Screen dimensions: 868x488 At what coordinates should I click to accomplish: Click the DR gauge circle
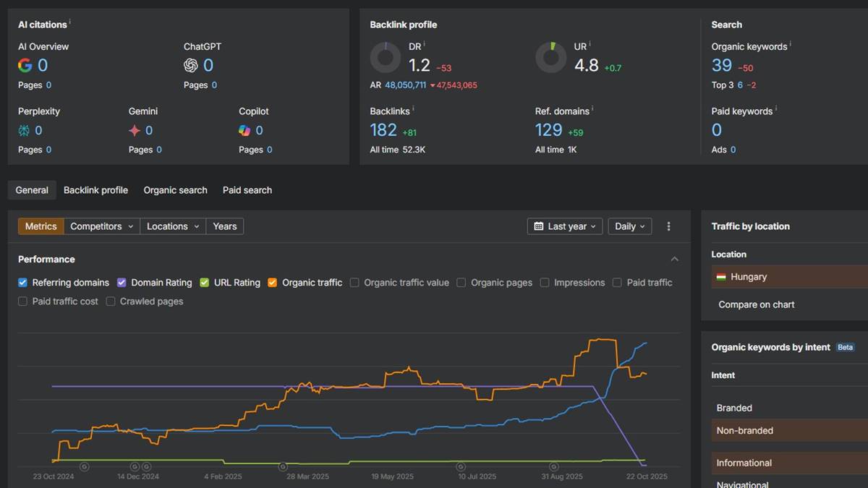pos(385,58)
